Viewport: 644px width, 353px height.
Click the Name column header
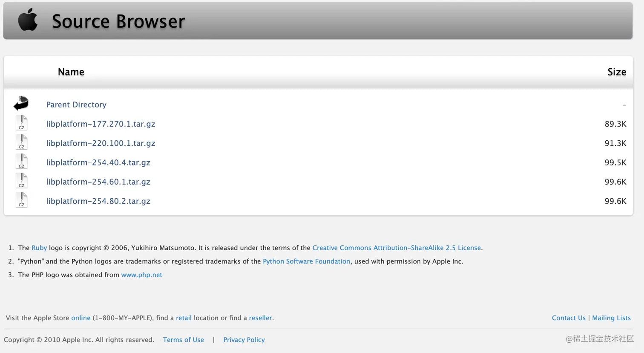click(71, 72)
